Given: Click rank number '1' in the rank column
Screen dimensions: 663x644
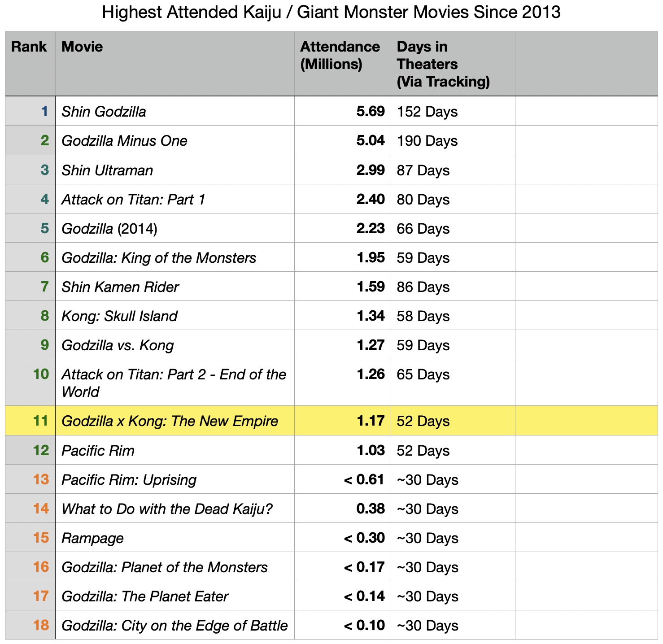Looking at the screenshot, I should pyautogui.click(x=44, y=111).
